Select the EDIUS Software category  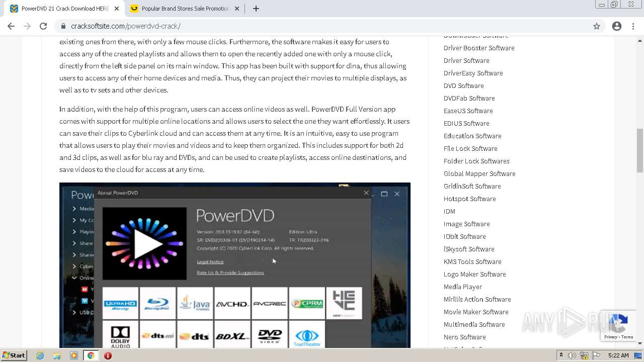point(466,123)
